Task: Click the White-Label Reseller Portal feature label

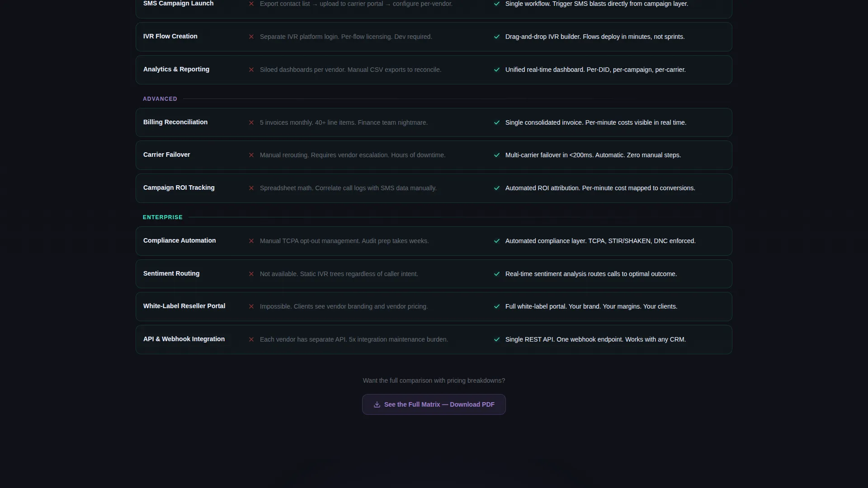Action: 184,306
